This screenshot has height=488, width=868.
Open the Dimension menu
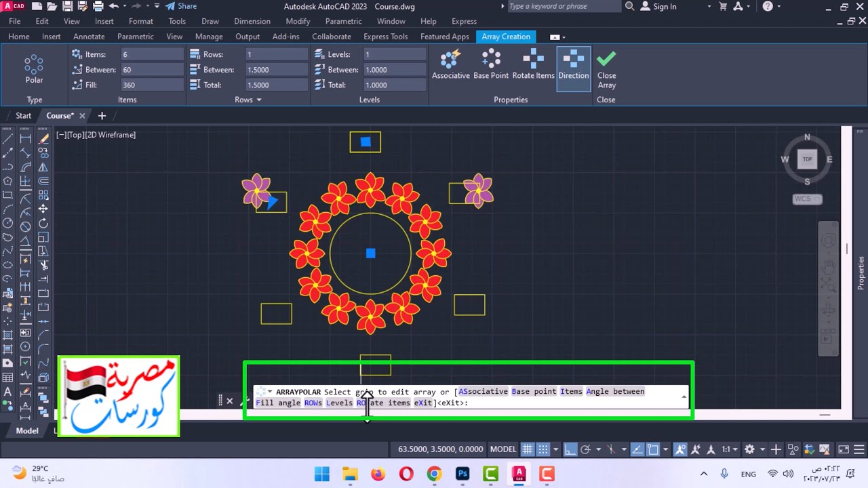coord(252,21)
